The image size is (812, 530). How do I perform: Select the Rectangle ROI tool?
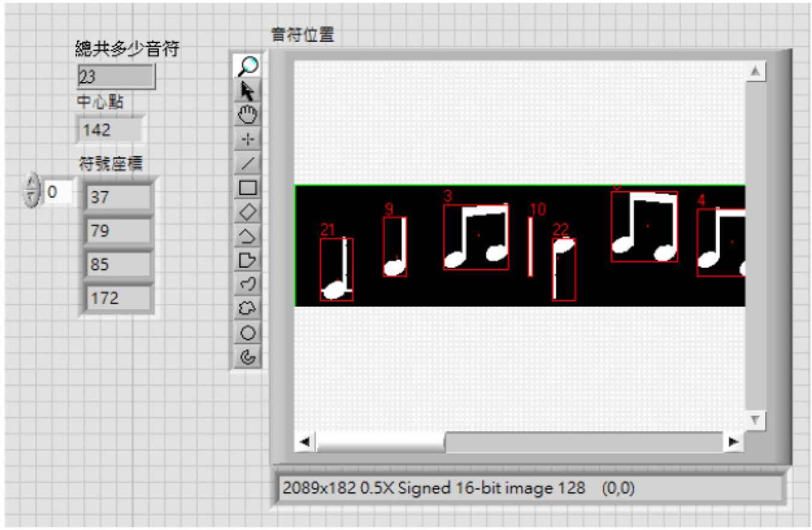[247, 187]
